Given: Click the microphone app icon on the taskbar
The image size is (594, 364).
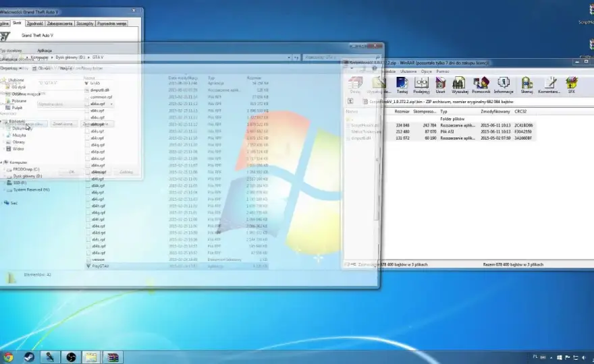Looking at the screenshot, I should (50, 357).
